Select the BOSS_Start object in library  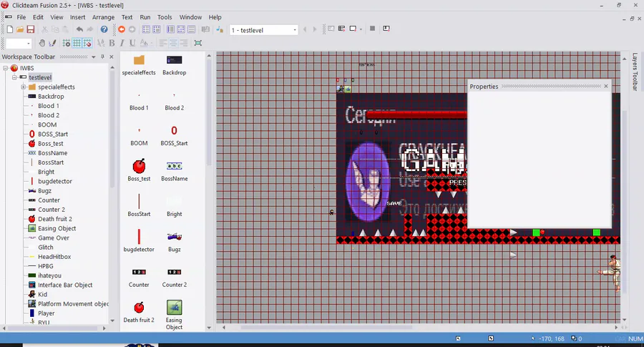pos(174,136)
